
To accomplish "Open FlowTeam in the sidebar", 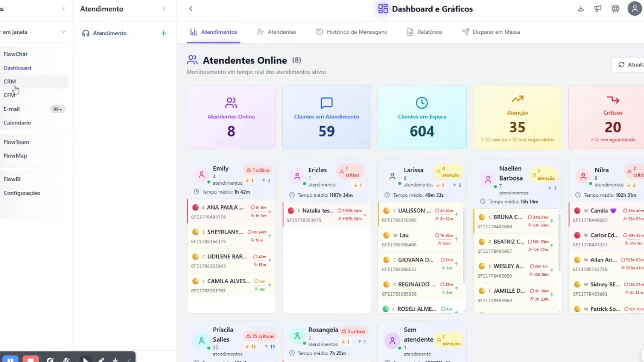I will click(x=16, y=142).
